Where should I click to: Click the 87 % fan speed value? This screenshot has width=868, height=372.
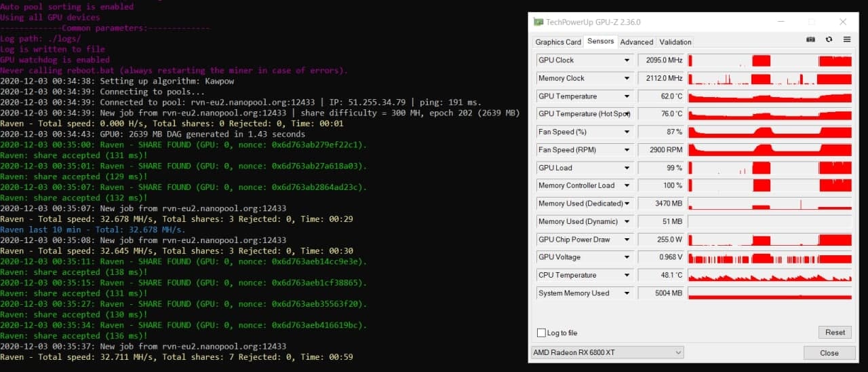pyautogui.click(x=661, y=132)
